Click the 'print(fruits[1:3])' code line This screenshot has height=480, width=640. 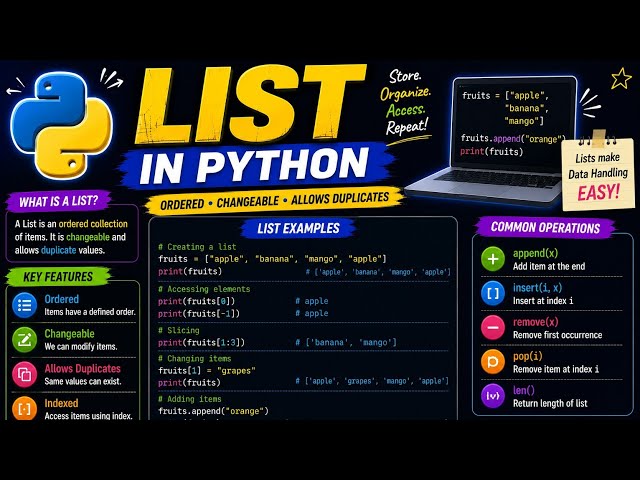(x=201, y=342)
